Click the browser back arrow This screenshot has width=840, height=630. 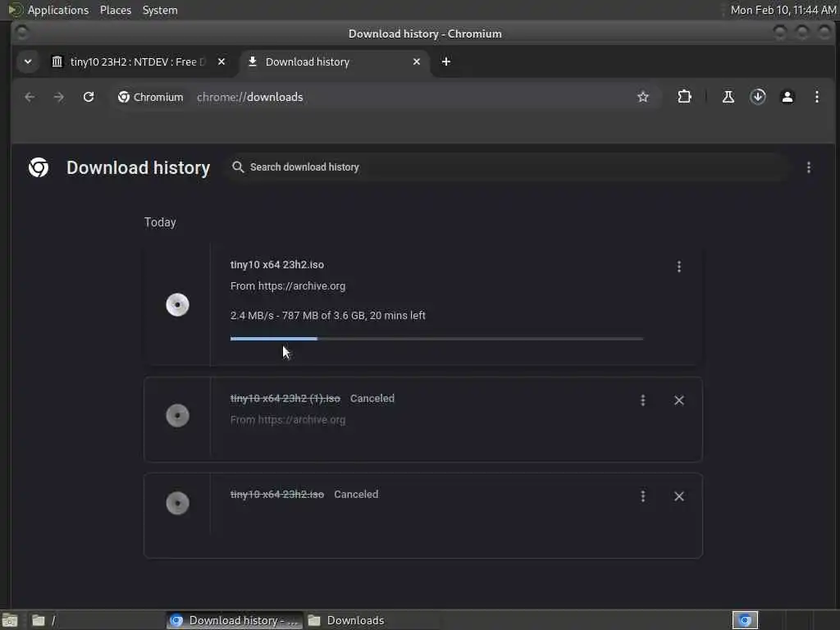pos(30,97)
